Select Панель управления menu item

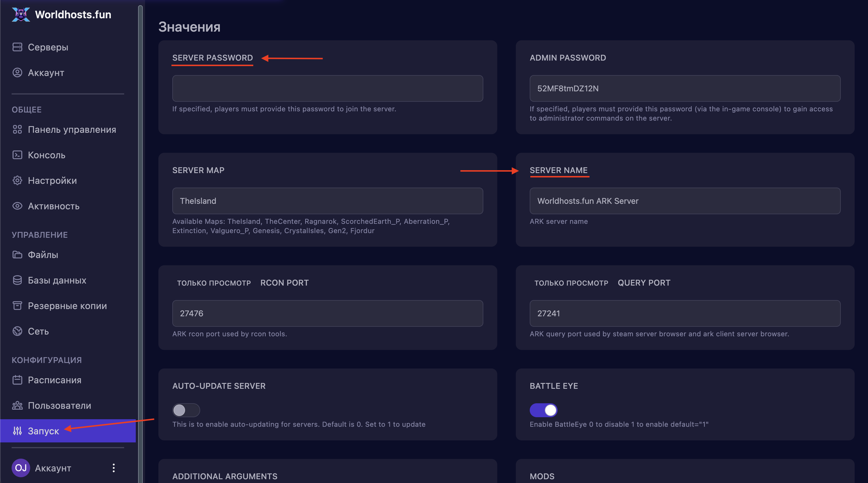coord(71,130)
